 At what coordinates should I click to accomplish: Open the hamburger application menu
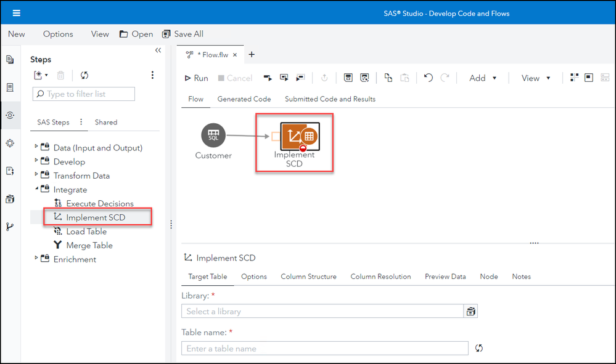tap(16, 13)
